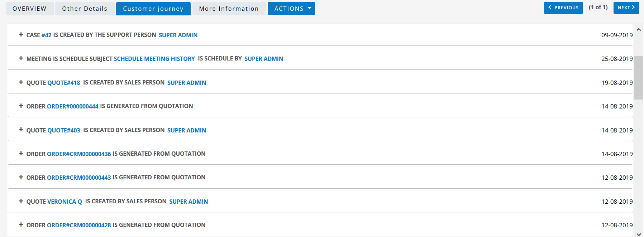Click the date on the Veronica Q row

click(617, 202)
